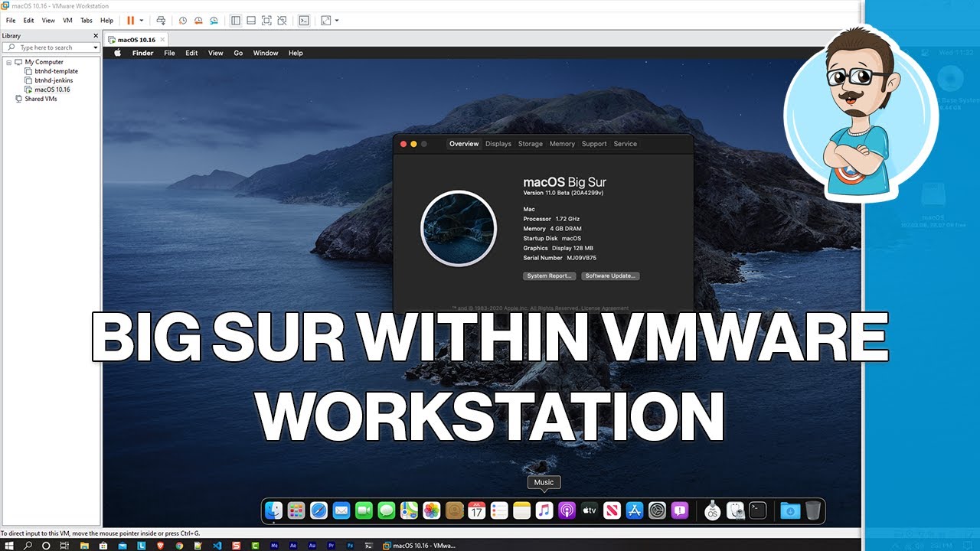Open the Finder menu in macOS
This screenshot has height=551, width=980.
pos(142,53)
